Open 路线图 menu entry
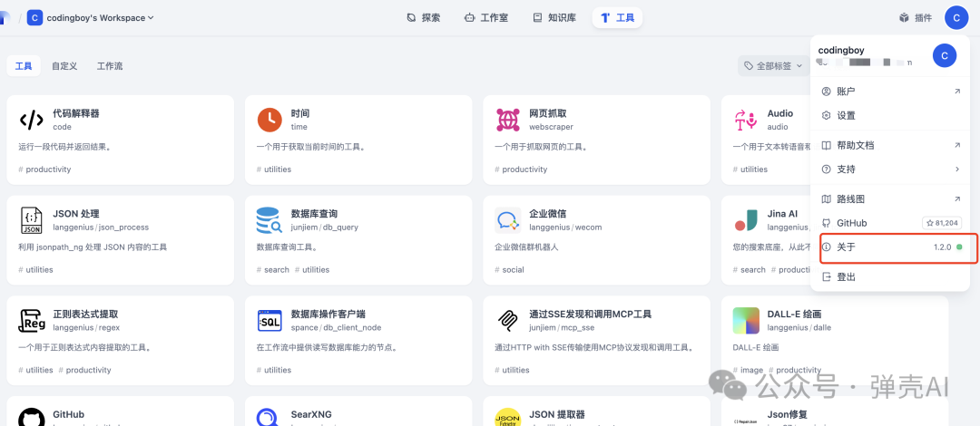Image resolution: width=980 pixels, height=426 pixels. (891, 199)
